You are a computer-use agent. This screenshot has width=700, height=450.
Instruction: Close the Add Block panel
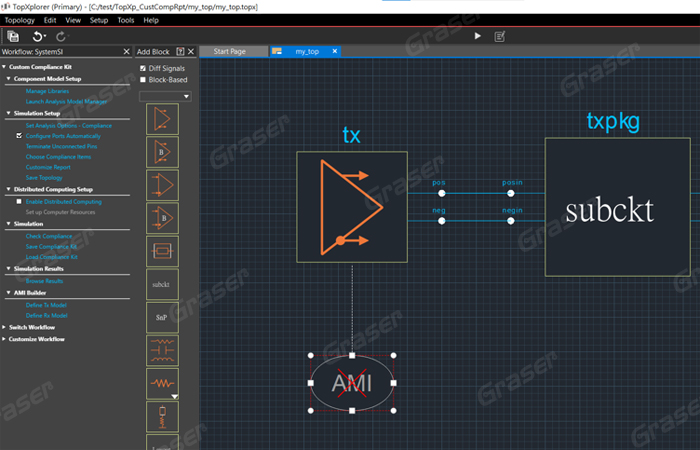click(191, 51)
